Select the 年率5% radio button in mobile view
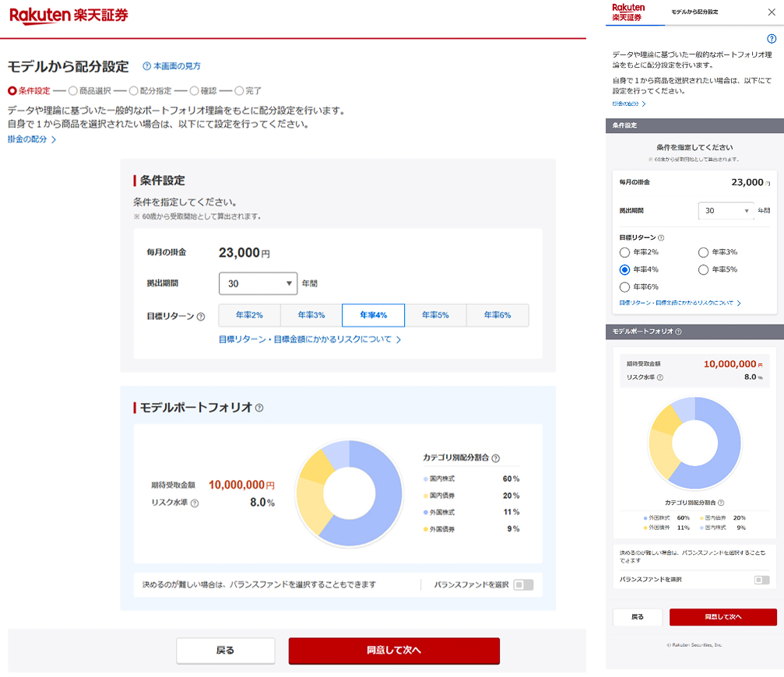The height and width of the screenshot is (677, 784). click(x=704, y=270)
